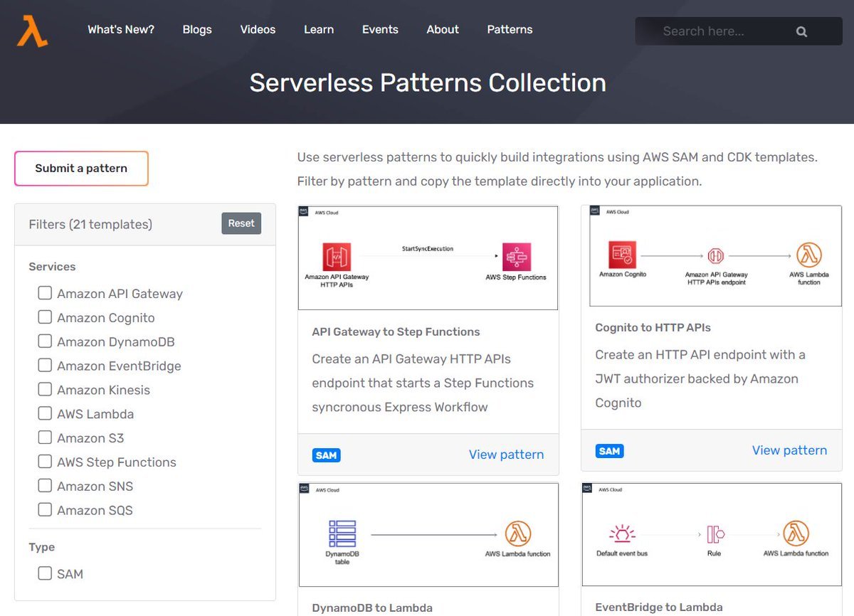Click the Search here input field
This screenshot has height=616, width=854.
click(x=739, y=31)
